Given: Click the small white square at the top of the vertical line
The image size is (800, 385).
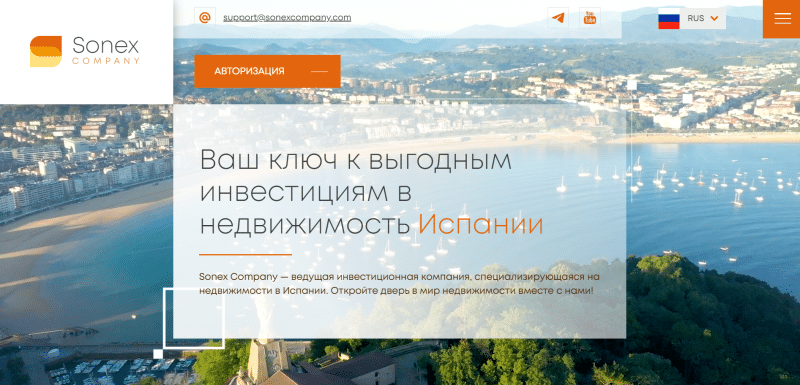Looking at the screenshot, I should [x=632, y=85].
